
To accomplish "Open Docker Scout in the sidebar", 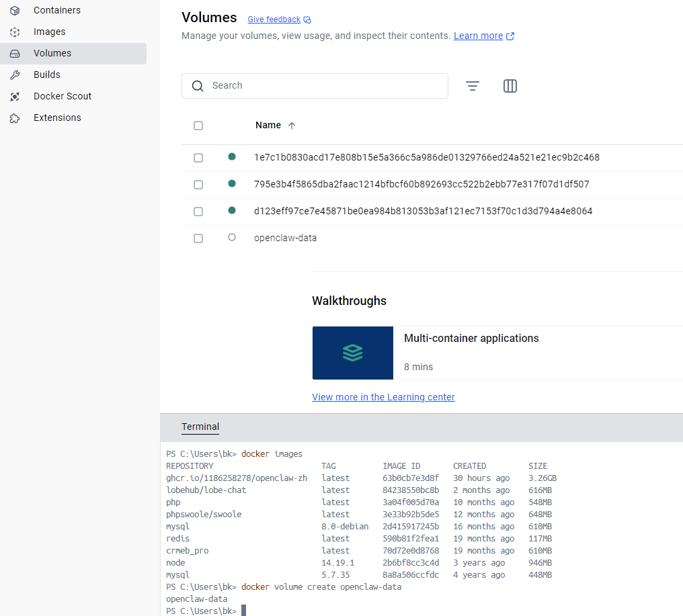I will [73, 96].
